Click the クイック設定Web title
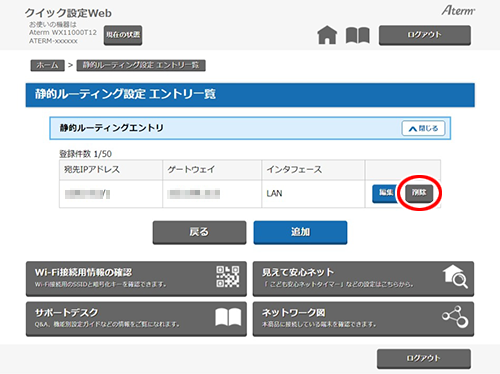This screenshot has width=500, height=374. [x=68, y=13]
